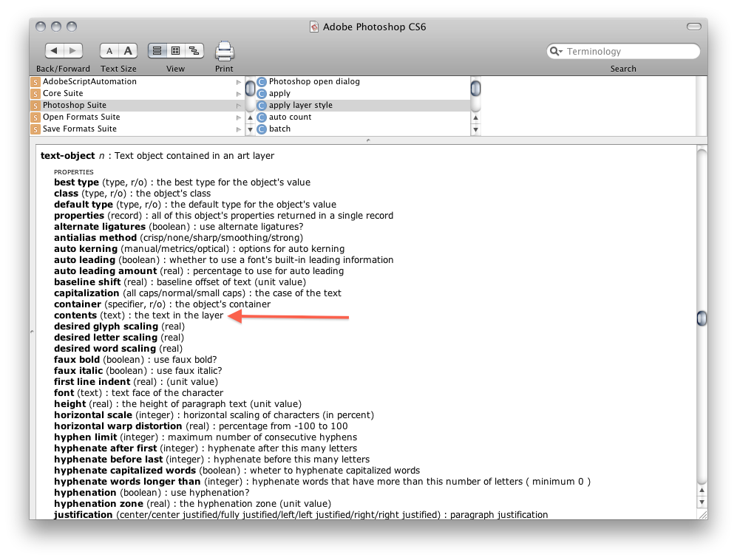
Task: Switch to column browser view mode
Action: pyautogui.click(x=175, y=51)
